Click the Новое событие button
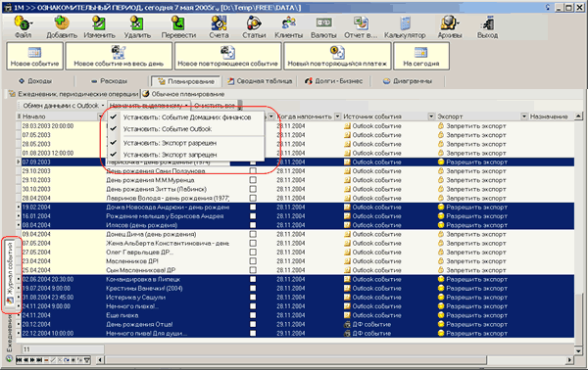Image resolution: width=588 pixels, height=370 pixels. click(34, 56)
